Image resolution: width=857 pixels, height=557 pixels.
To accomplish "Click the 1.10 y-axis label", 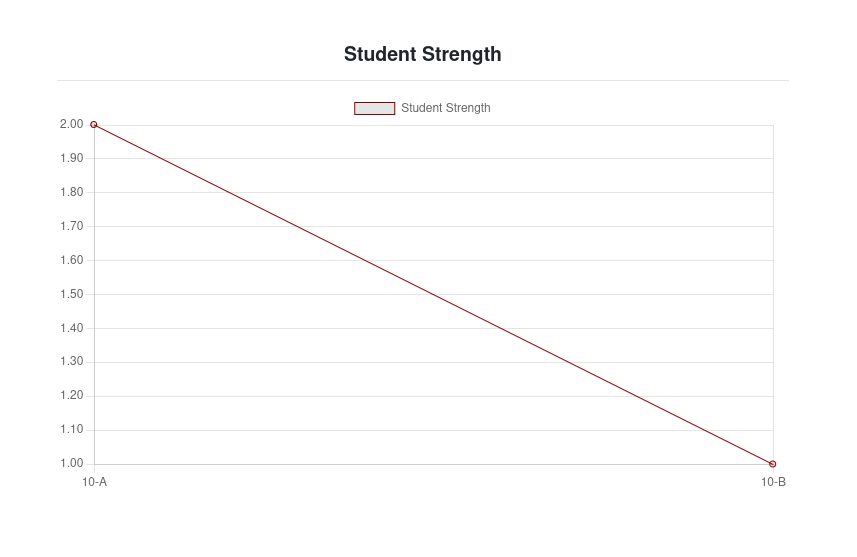I will (x=71, y=429).
